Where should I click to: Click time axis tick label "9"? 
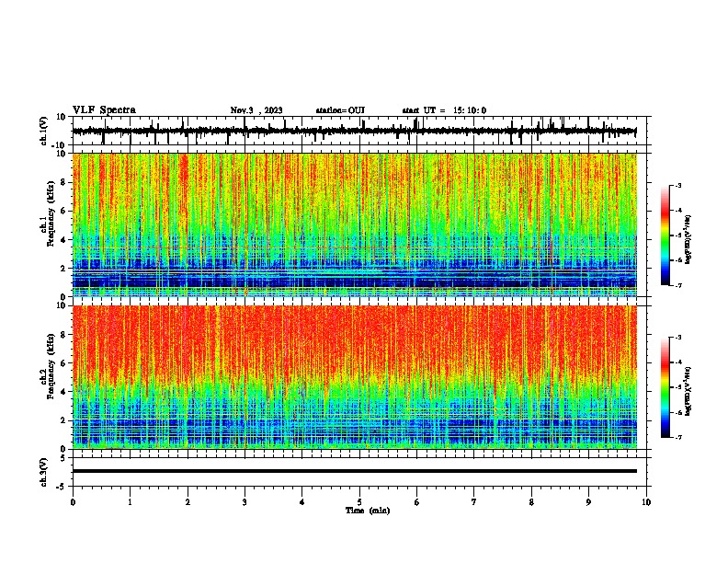pyautogui.click(x=588, y=502)
